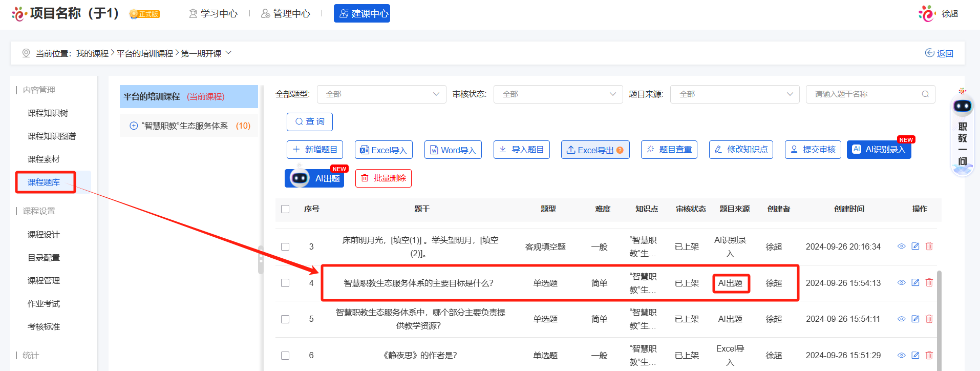Delete question 5 using its trash icon
The height and width of the screenshot is (371, 980).
[x=929, y=319]
